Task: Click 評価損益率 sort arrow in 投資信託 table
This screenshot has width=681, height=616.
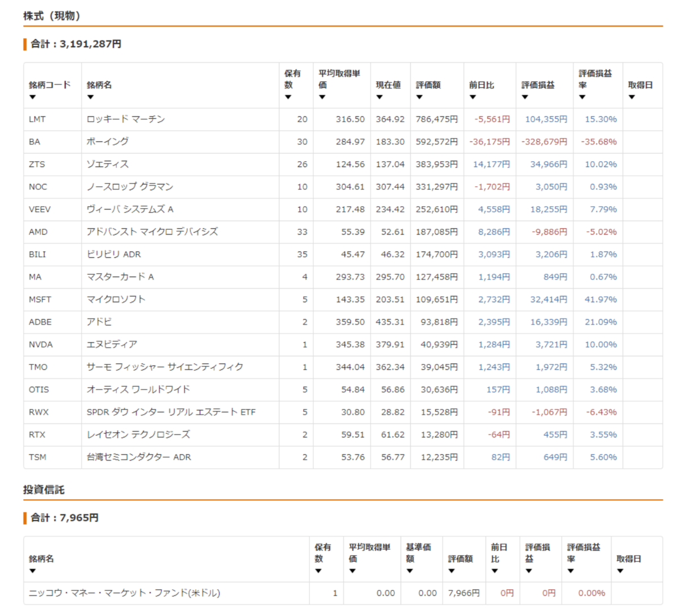Action: pyautogui.click(x=570, y=571)
